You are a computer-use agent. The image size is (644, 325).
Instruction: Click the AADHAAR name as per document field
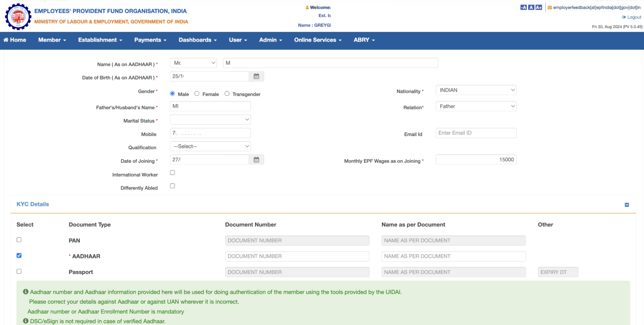(454, 256)
